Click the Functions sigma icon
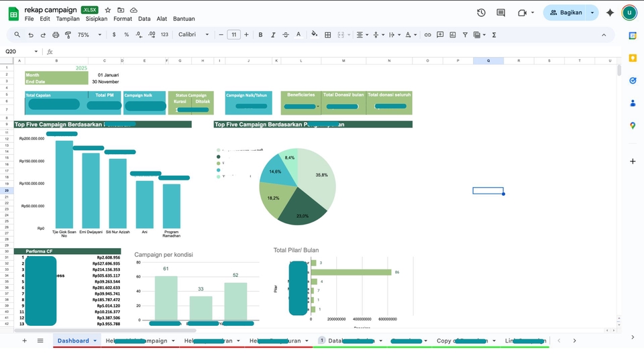Image resolution: width=644 pixels, height=362 pixels. [494, 35]
